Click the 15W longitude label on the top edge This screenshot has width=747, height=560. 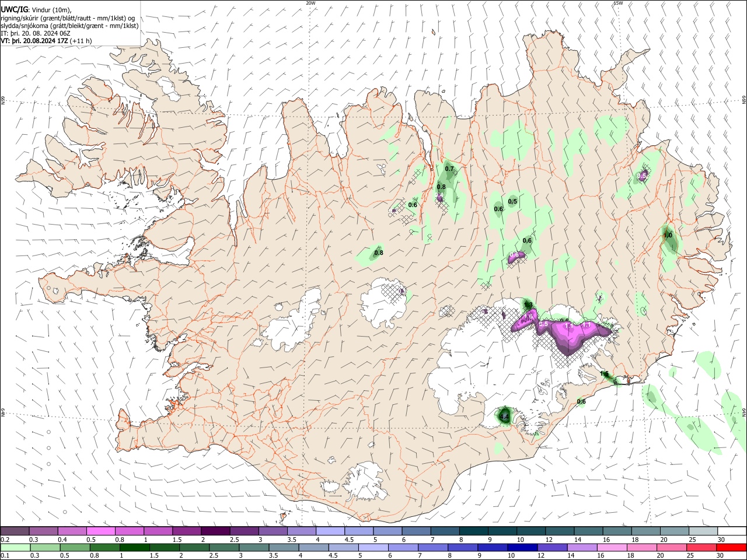pos(618,3)
